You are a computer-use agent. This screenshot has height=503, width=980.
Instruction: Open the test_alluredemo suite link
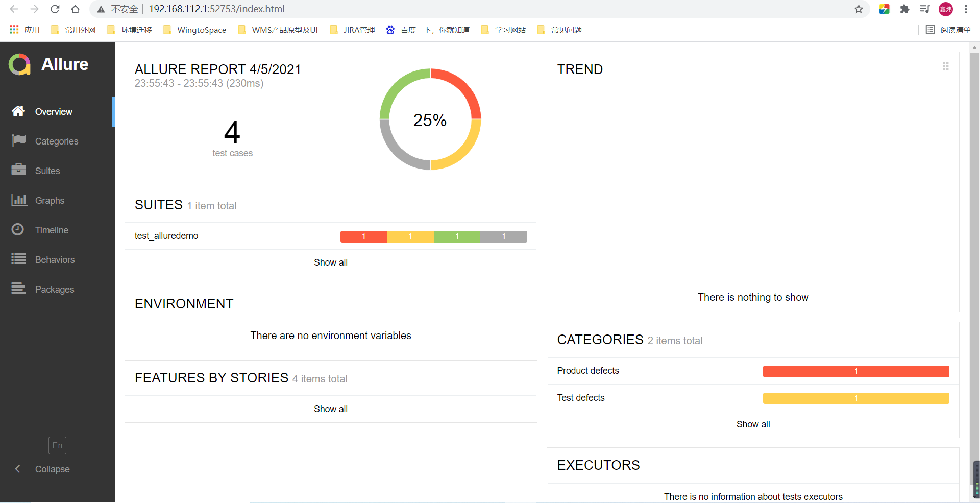pyautogui.click(x=166, y=235)
